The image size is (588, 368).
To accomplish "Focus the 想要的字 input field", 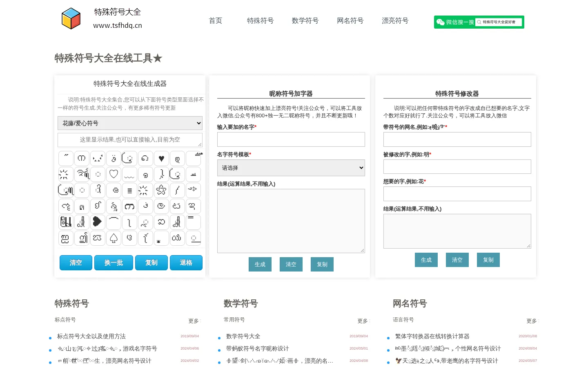I will click(457, 194).
